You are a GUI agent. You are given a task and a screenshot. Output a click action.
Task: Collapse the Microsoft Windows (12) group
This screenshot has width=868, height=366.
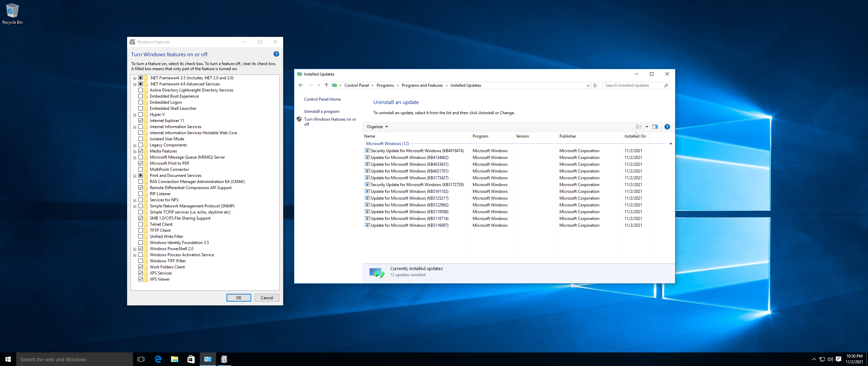671,144
